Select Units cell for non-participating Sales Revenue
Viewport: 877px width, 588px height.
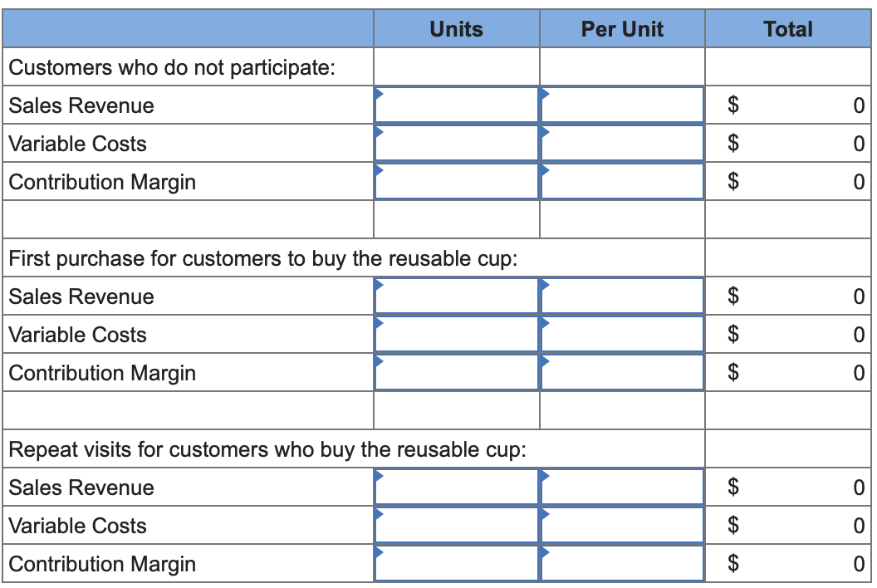[x=457, y=105]
